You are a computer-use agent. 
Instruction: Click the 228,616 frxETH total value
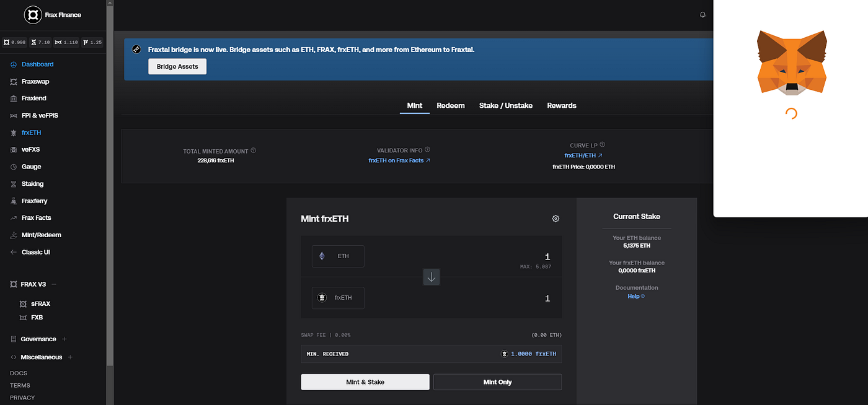coord(216,160)
